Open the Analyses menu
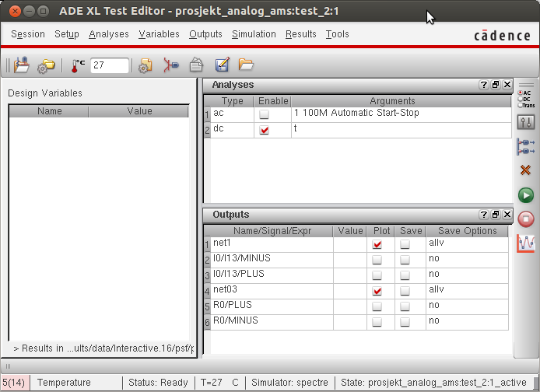The image size is (540, 392). pyautogui.click(x=109, y=34)
